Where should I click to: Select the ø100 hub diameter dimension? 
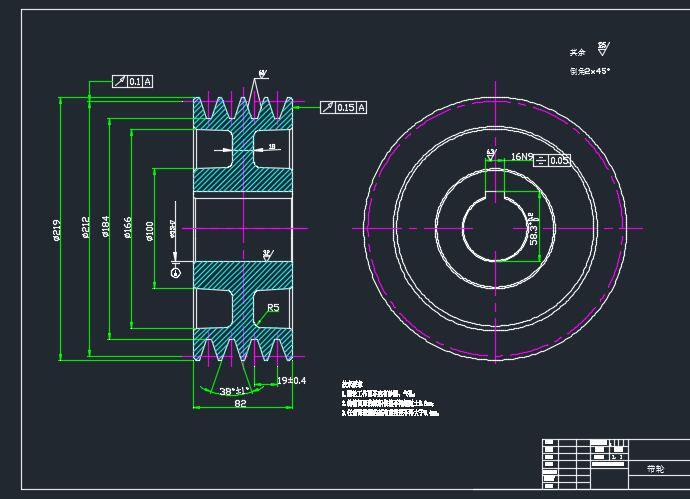150,231
